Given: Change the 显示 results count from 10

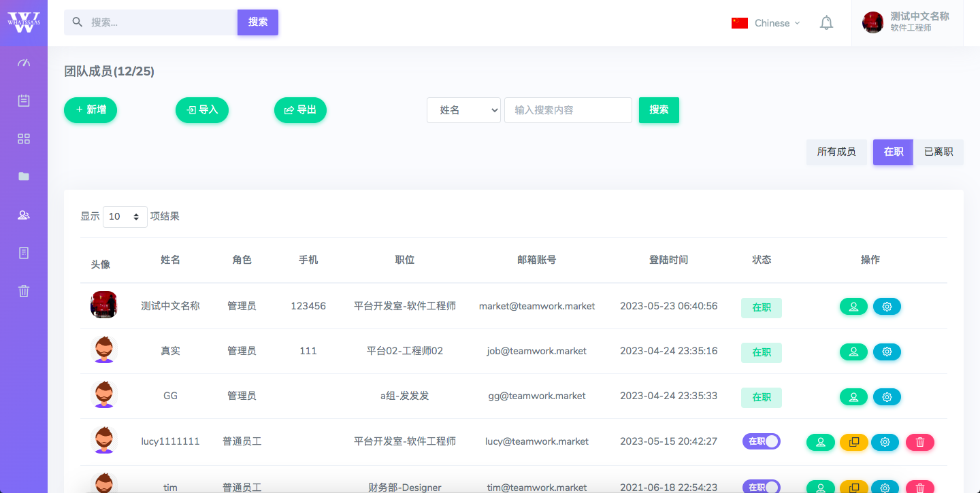Looking at the screenshot, I should pyautogui.click(x=125, y=216).
